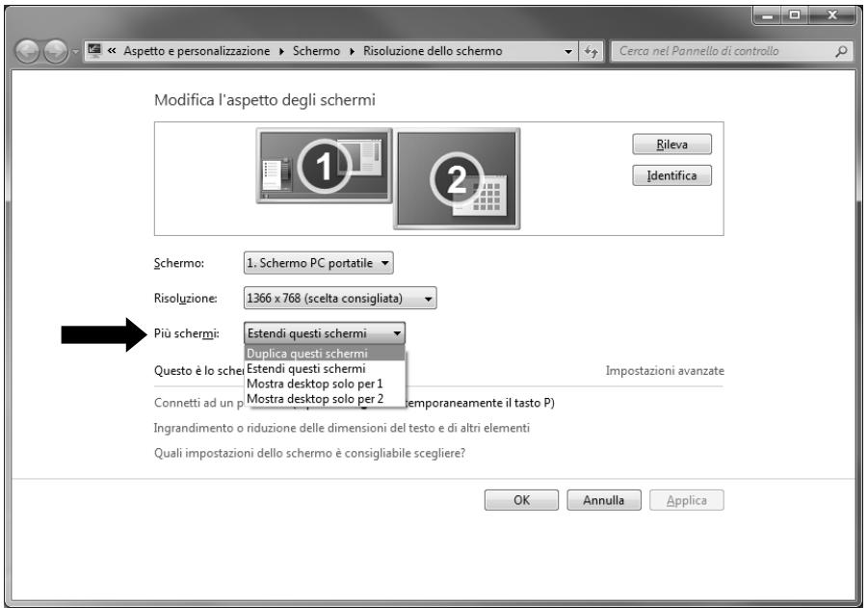Open the Schermo dropdown
This screenshot has height=608, width=868.
(x=318, y=263)
